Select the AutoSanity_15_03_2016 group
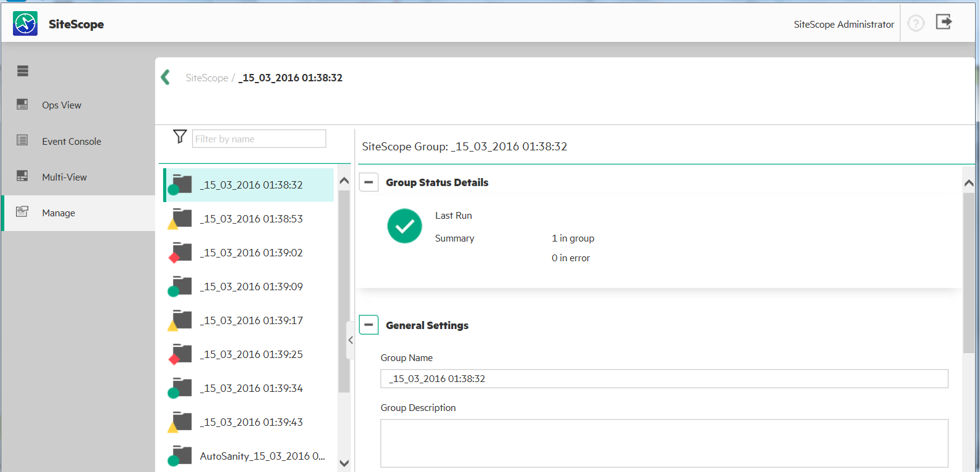 pyautogui.click(x=249, y=456)
